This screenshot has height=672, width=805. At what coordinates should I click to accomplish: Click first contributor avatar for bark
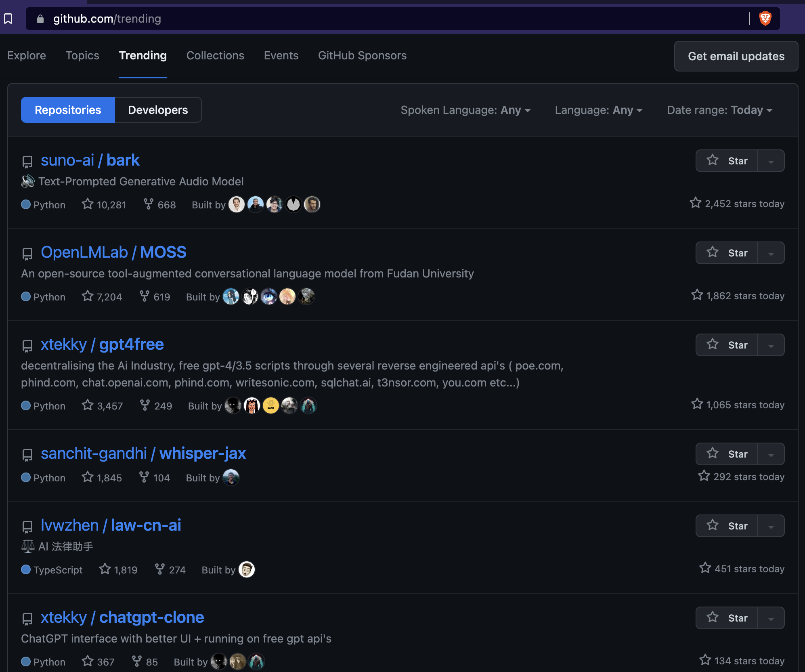tap(237, 204)
